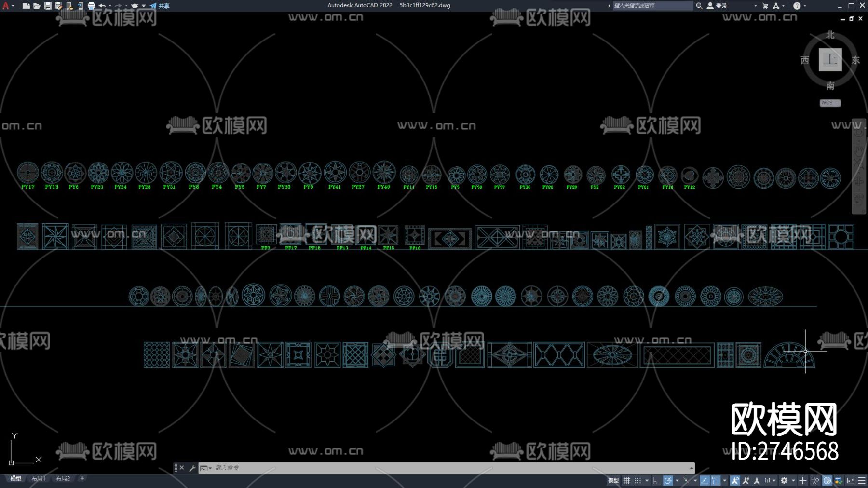The height and width of the screenshot is (488, 868).
Task: Open the AutoCAD application menu logo
Action: [x=6, y=6]
